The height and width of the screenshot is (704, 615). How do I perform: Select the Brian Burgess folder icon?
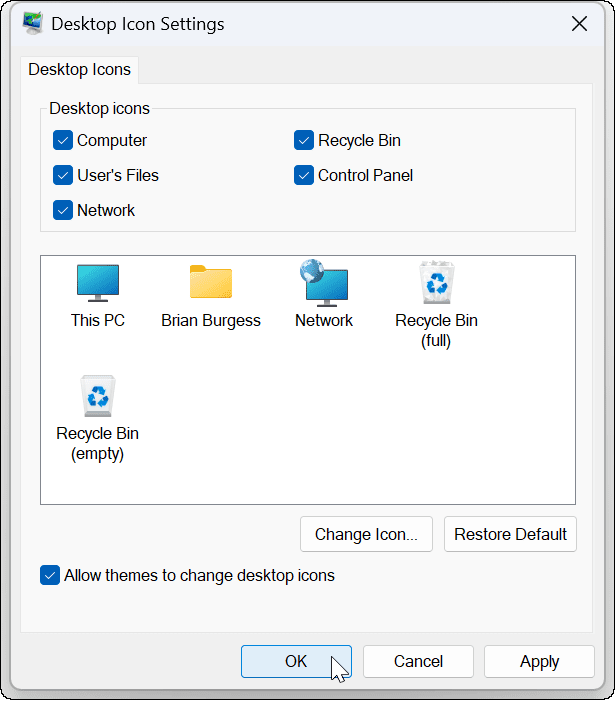(210, 283)
